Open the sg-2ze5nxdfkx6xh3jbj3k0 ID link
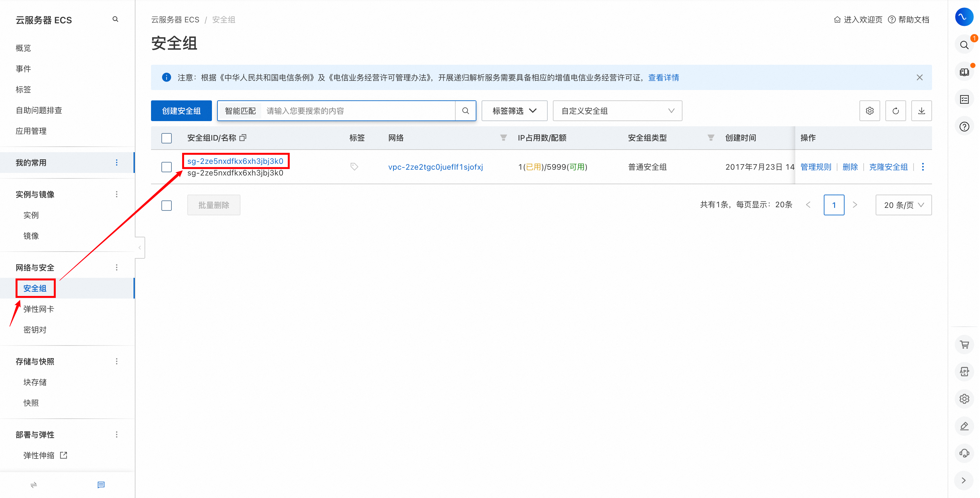 235,161
